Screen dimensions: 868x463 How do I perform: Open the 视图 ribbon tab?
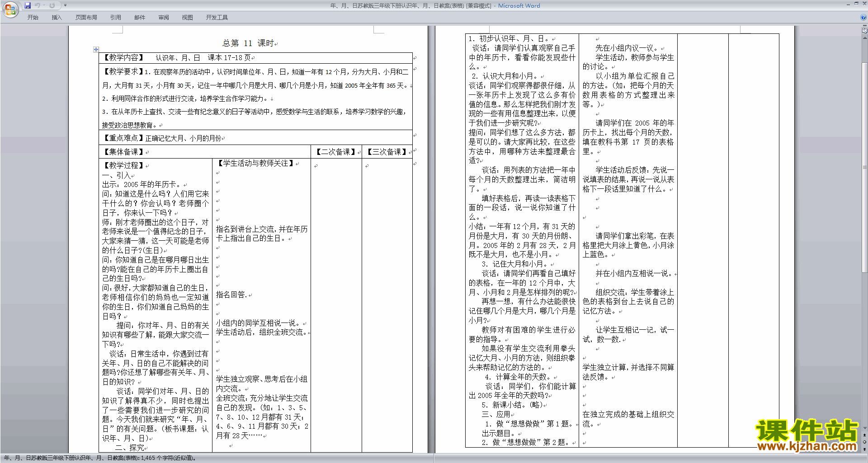click(x=187, y=18)
